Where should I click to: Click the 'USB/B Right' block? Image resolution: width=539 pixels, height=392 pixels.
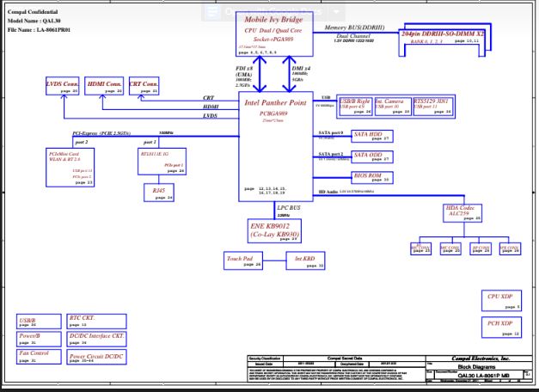pyautogui.click(x=355, y=107)
